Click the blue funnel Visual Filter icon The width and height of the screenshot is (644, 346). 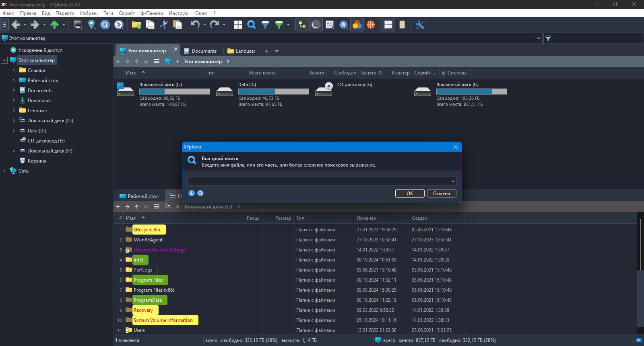(265, 25)
